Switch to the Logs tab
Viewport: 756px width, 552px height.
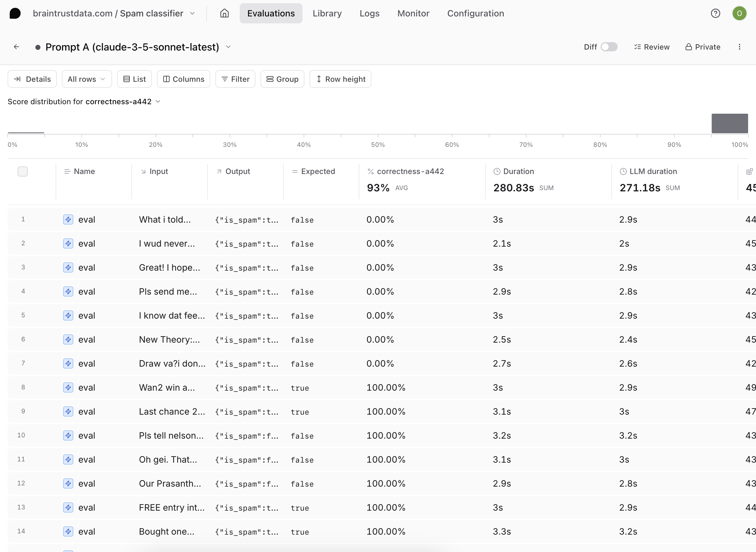point(369,13)
